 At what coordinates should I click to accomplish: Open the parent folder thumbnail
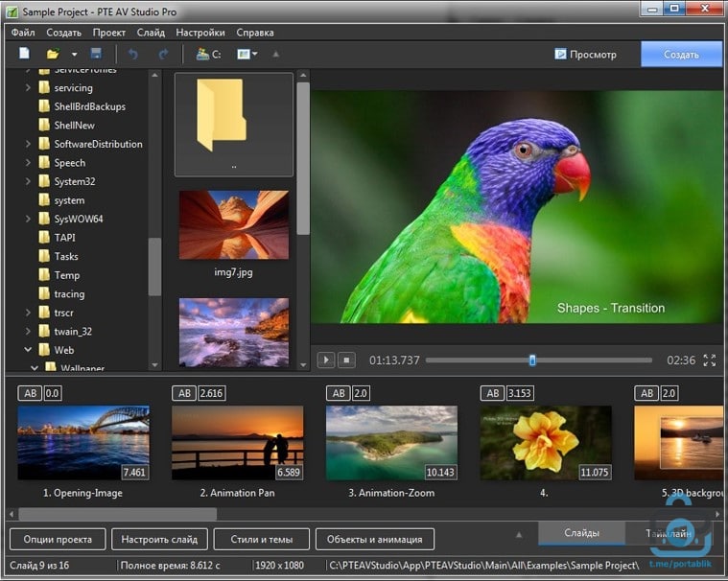tap(233, 125)
